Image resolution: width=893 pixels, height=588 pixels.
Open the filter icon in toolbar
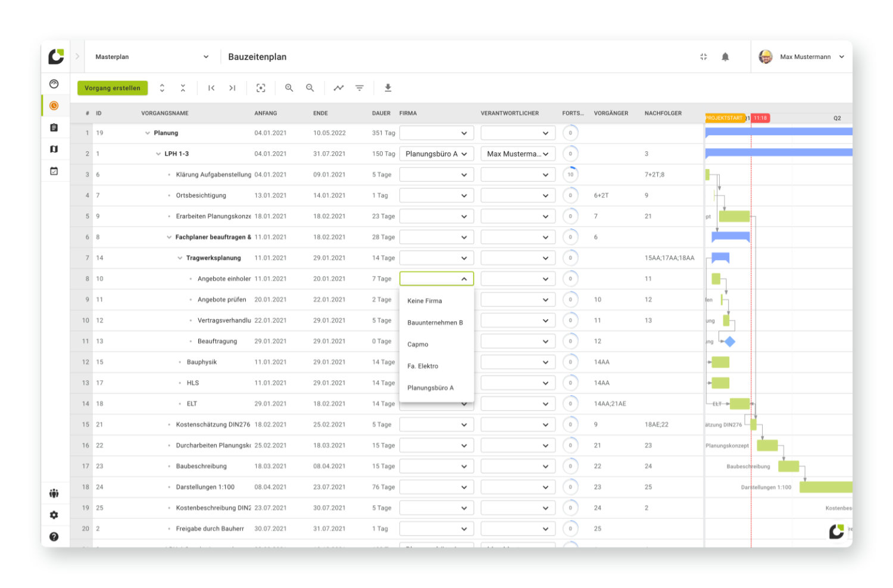[x=360, y=88]
